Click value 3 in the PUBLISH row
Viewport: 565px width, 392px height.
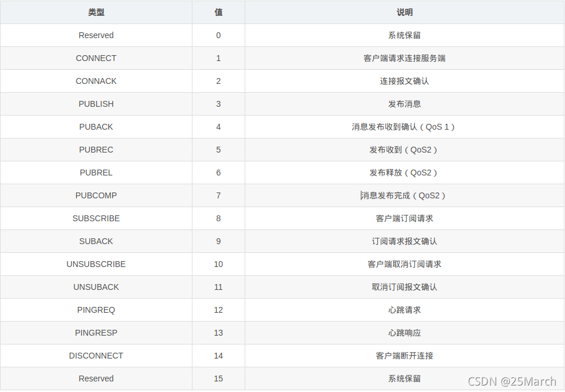pyautogui.click(x=218, y=104)
